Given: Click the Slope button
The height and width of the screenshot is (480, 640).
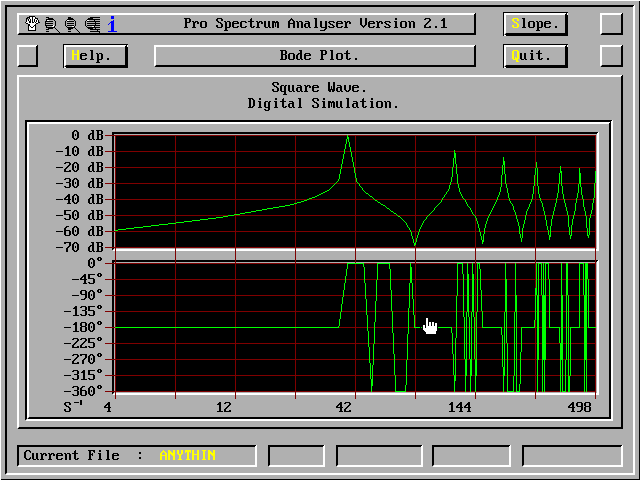Looking at the screenshot, I should [x=535, y=24].
